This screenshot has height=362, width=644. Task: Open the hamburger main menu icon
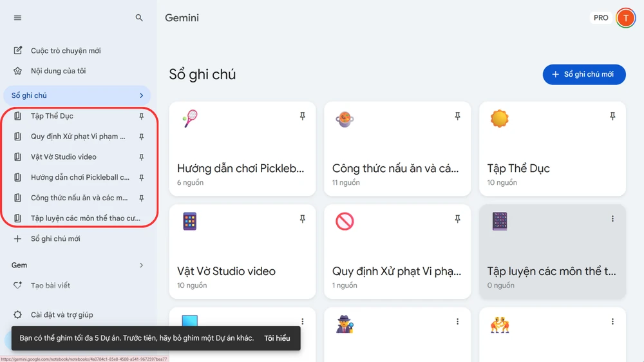17,18
